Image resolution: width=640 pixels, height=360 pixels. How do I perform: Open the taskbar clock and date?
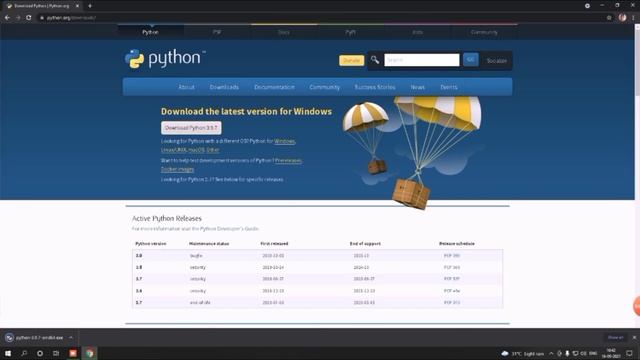(611, 353)
